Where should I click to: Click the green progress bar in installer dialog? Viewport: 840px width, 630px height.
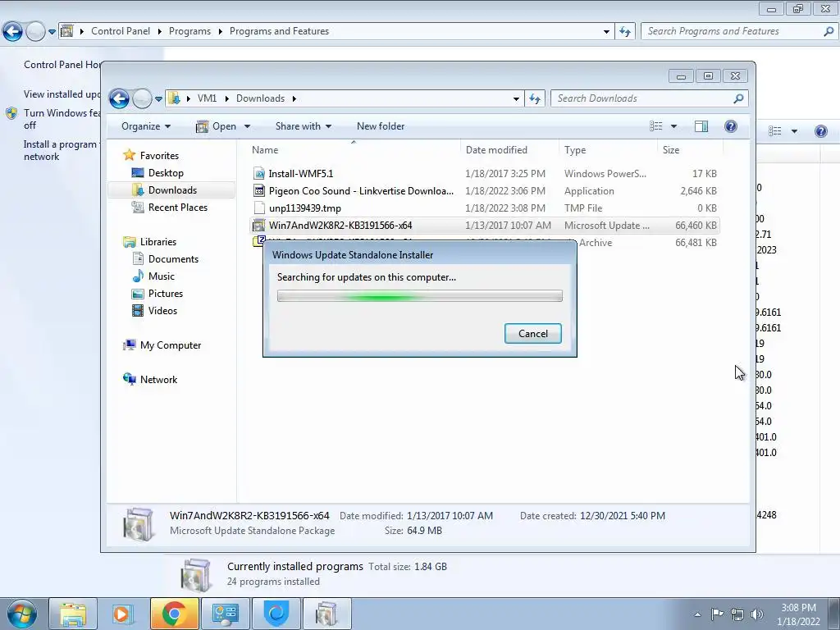pos(419,295)
